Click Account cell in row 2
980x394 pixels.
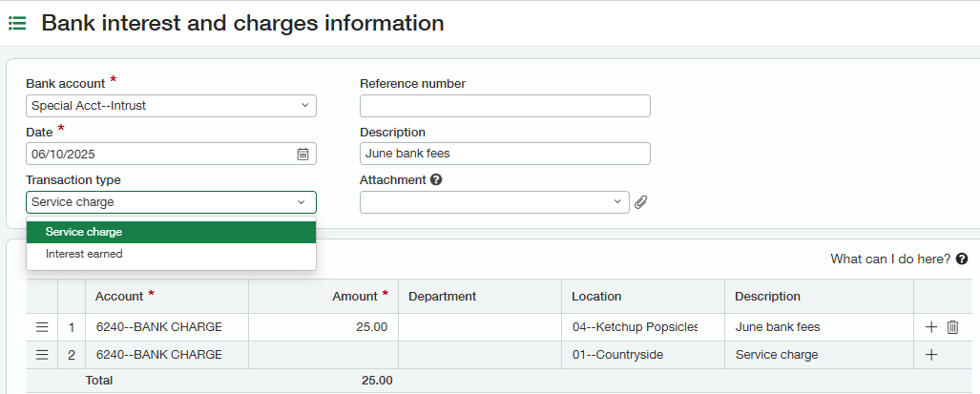[x=167, y=355]
